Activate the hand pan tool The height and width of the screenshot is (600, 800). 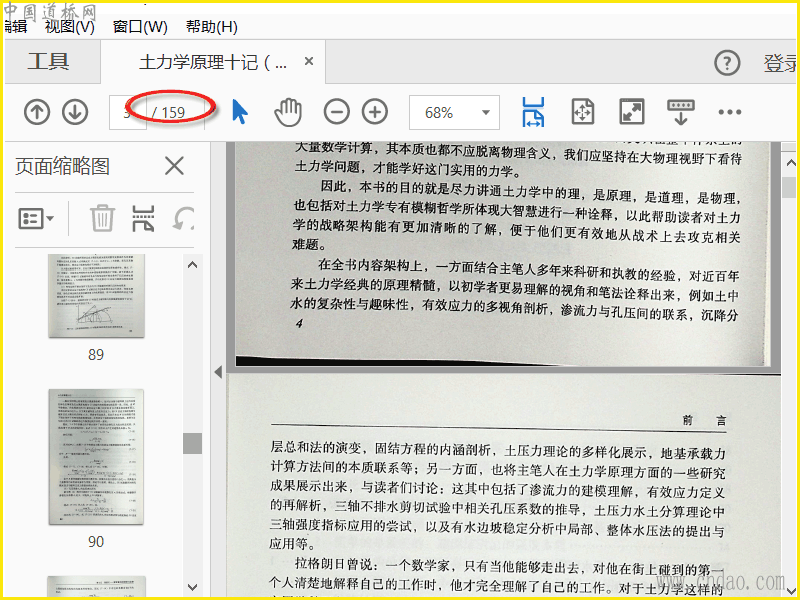(288, 112)
